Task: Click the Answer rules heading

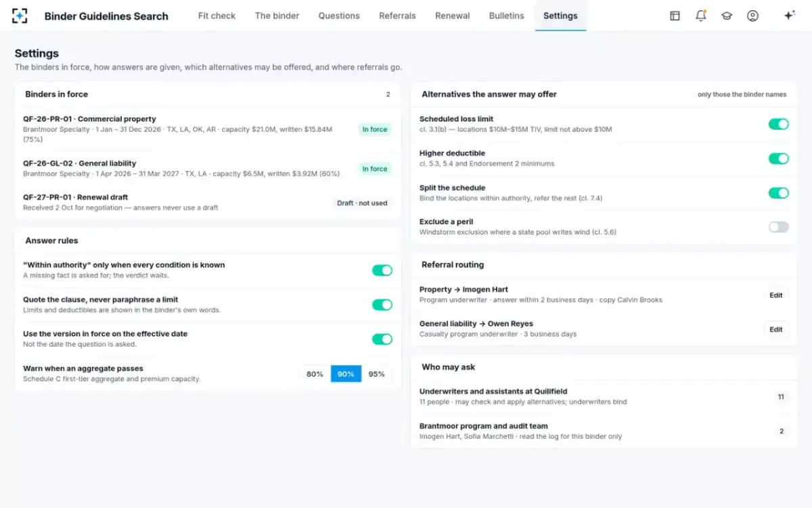Action: pyautogui.click(x=51, y=240)
